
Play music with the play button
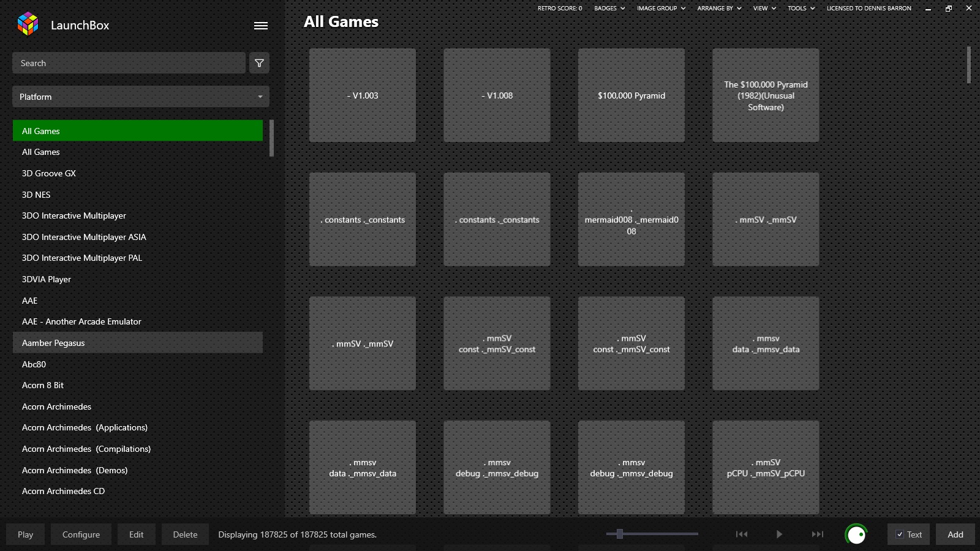click(x=779, y=534)
